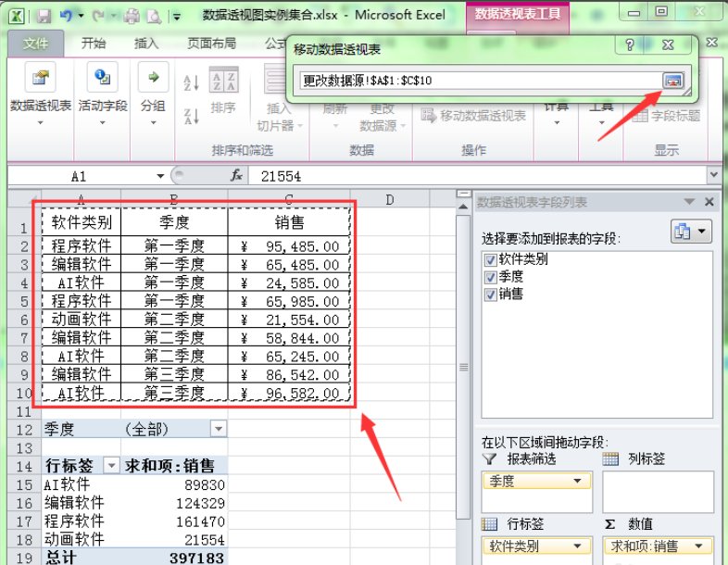Click the cell showing 总计
728x565 pixels.
pyautogui.click(x=81, y=557)
